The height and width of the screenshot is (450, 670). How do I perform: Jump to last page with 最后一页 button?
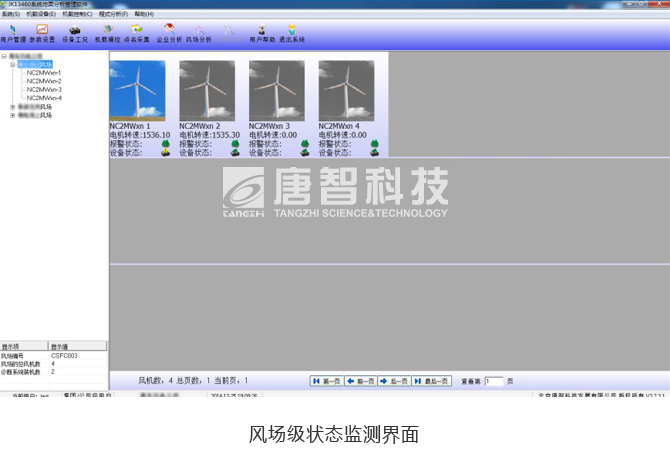tap(432, 381)
